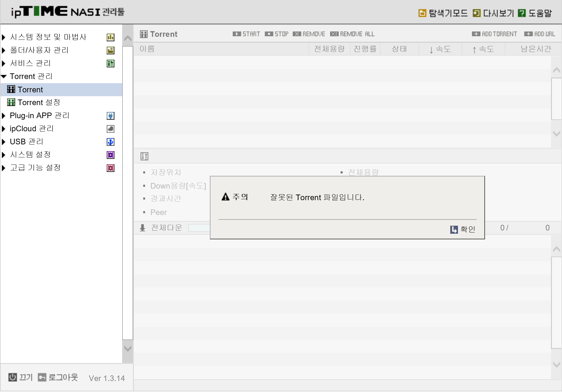Remove the selected torrent
The width and height of the screenshot is (562, 392).
pyautogui.click(x=309, y=34)
